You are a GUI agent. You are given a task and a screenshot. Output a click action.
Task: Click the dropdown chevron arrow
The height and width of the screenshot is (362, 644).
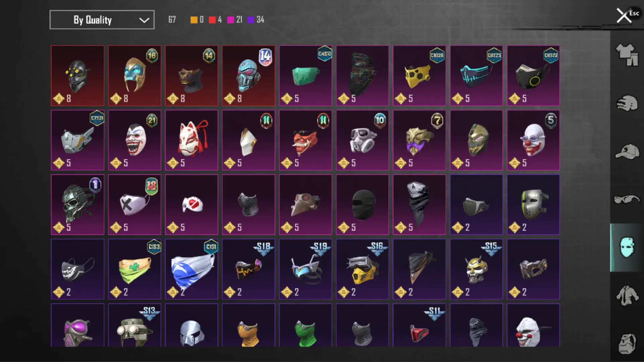coord(144,20)
